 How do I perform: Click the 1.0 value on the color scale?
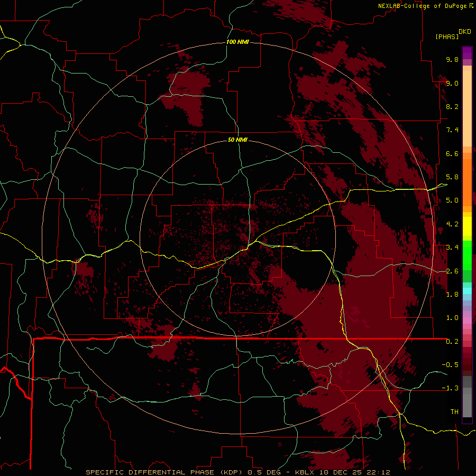(452, 318)
